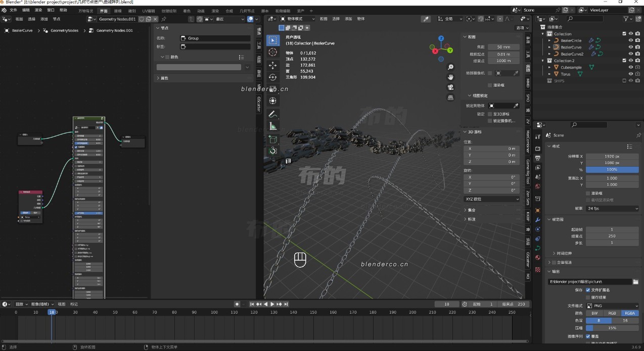
Task: Click the green Y axis gizmo ball
Action: click(450, 49)
